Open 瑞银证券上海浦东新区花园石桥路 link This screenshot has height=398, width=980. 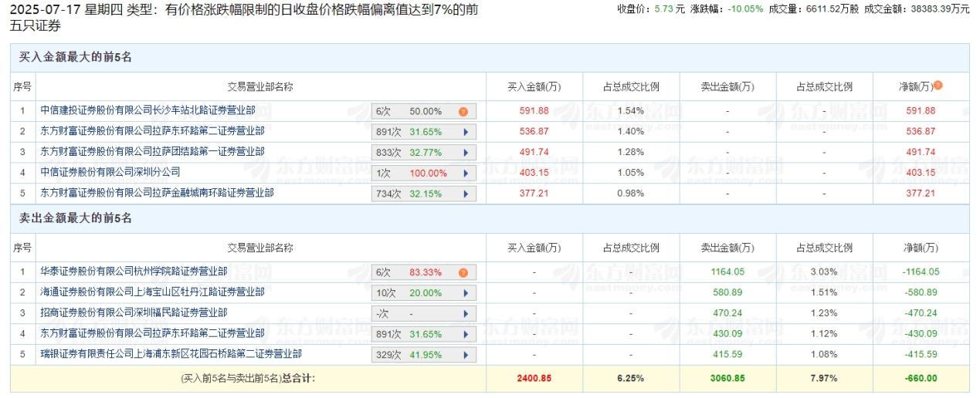point(171,354)
